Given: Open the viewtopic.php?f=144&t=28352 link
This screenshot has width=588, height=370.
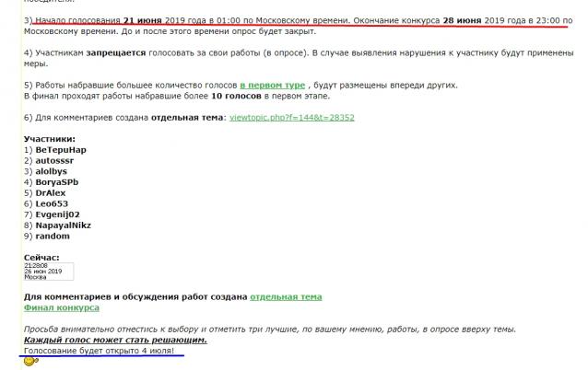Looking at the screenshot, I should (x=292, y=118).
